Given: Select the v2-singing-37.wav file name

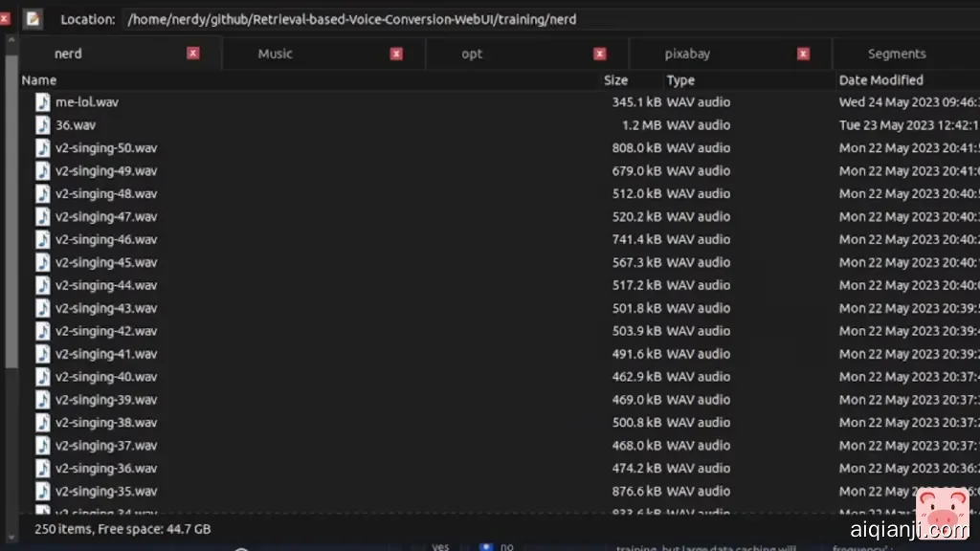Looking at the screenshot, I should [x=106, y=446].
